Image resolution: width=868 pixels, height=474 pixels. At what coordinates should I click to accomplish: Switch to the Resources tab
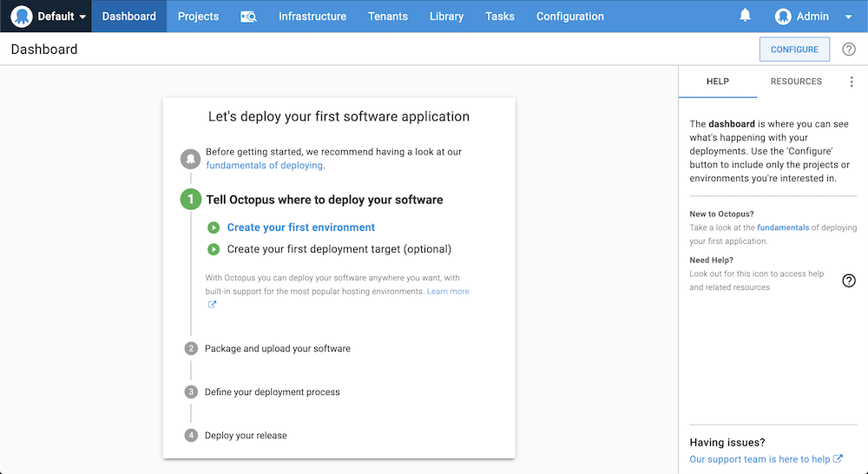pos(796,82)
